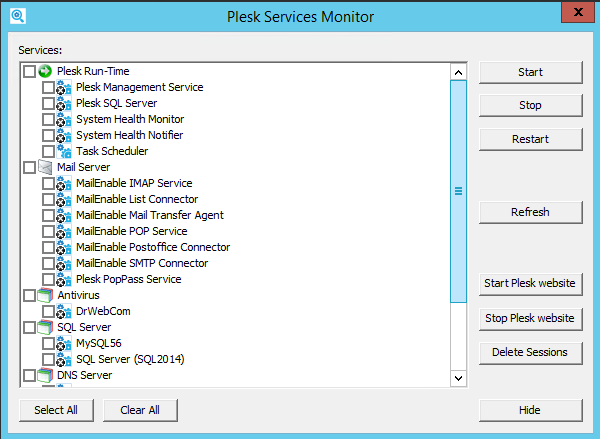Click the Plesk Run-Time green arrow icon

pos(45,71)
